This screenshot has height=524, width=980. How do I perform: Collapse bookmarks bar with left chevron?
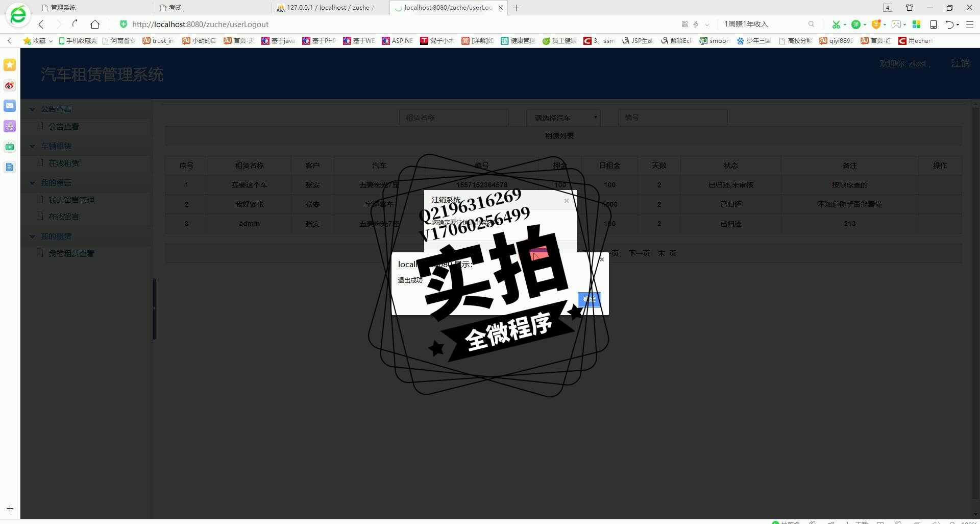(x=10, y=40)
